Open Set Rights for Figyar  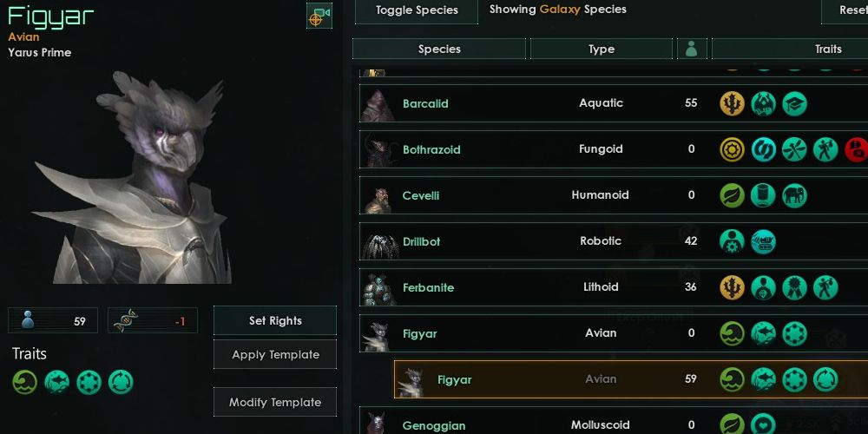(x=275, y=320)
